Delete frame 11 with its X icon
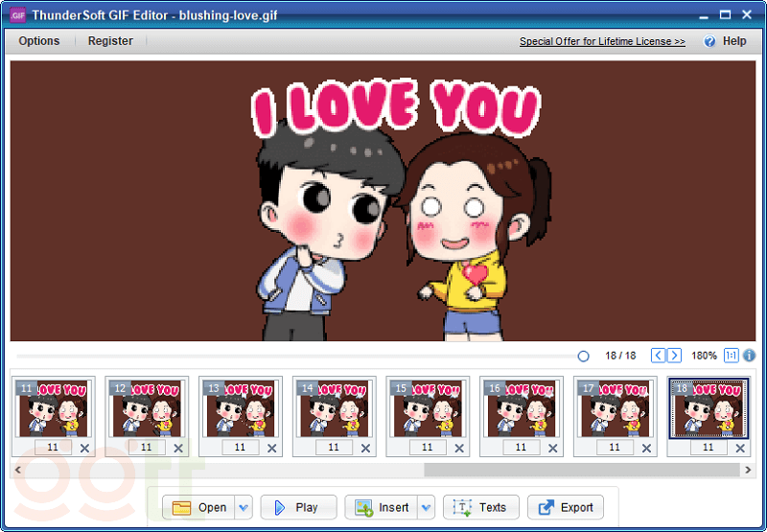This screenshot has width=767, height=532. pyautogui.click(x=84, y=448)
